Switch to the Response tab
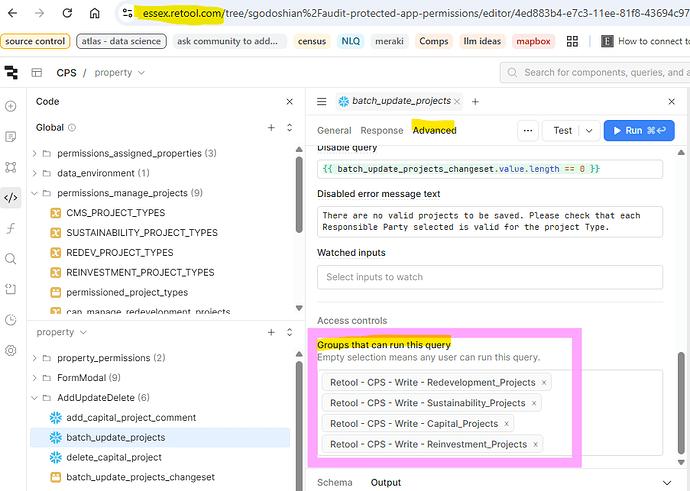 [382, 131]
